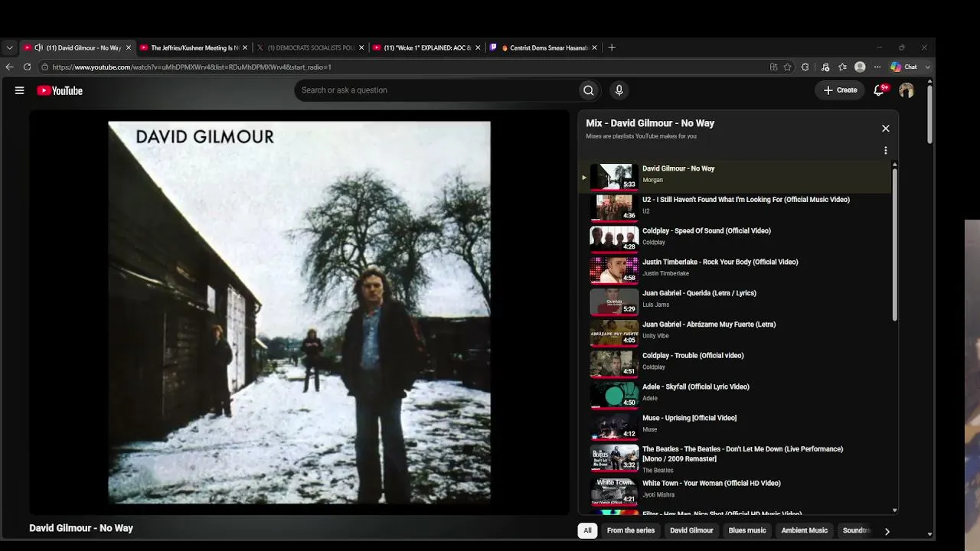
Task: Click the "Jyoti Mishra" channel name
Action: click(658, 495)
